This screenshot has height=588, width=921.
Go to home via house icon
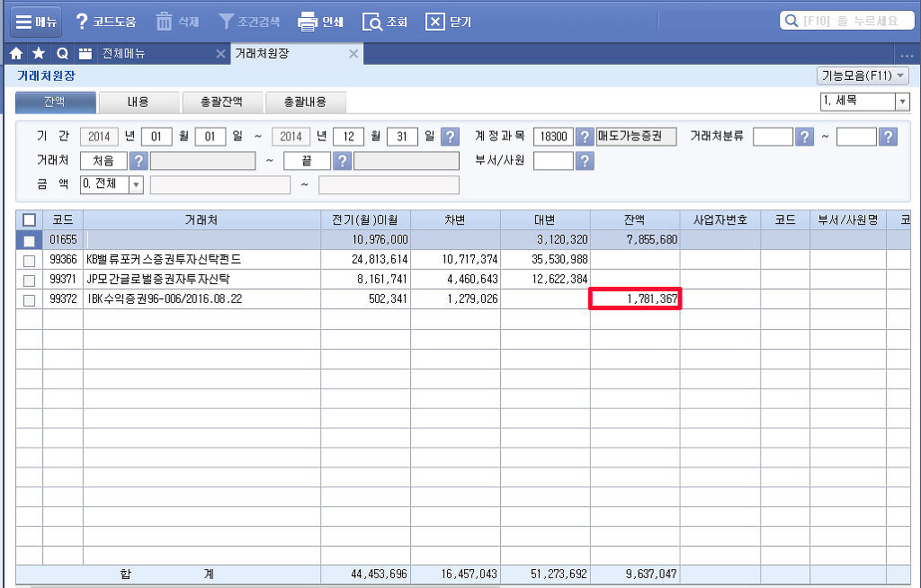click(x=16, y=53)
